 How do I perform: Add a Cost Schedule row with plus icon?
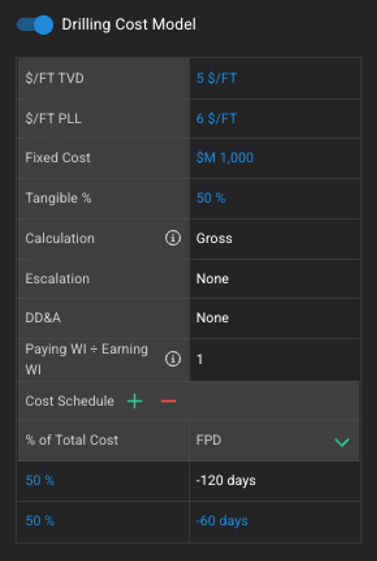click(134, 401)
